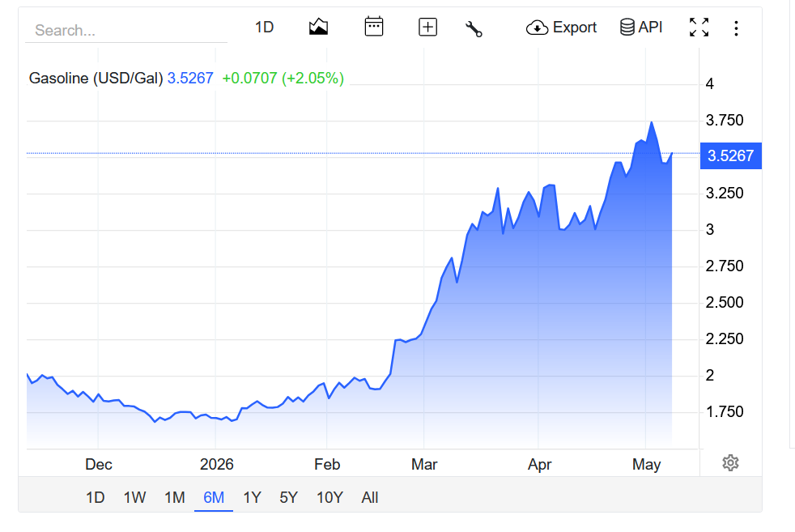Focus the Search input field
The height and width of the screenshot is (532, 795).
[x=126, y=31]
